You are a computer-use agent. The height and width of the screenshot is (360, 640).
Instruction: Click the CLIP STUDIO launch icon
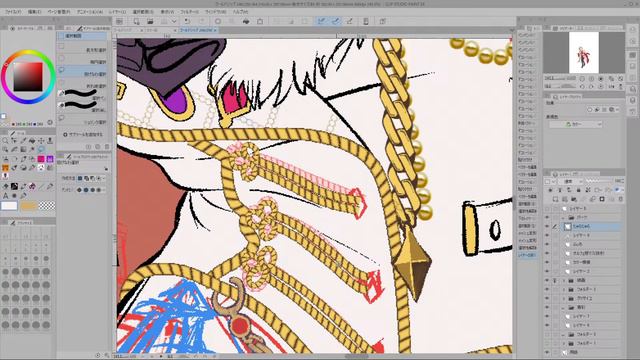[120, 21]
